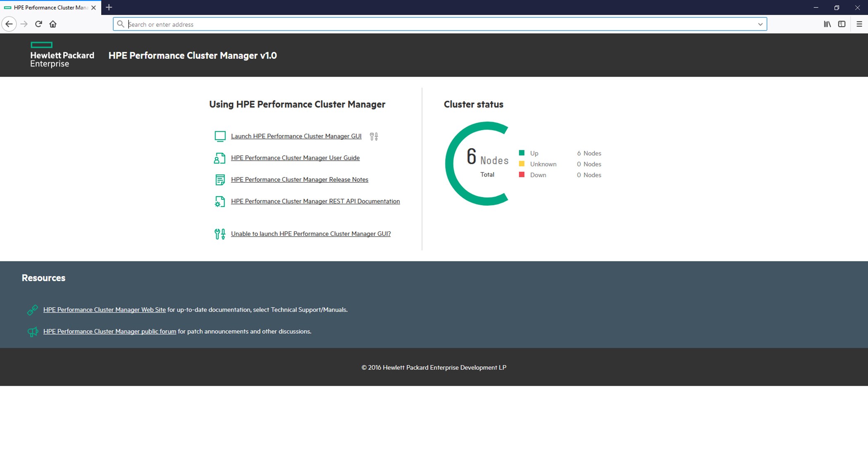Click into the search or enter address field
Image resolution: width=868 pixels, height=470 pixels.
[x=438, y=24]
